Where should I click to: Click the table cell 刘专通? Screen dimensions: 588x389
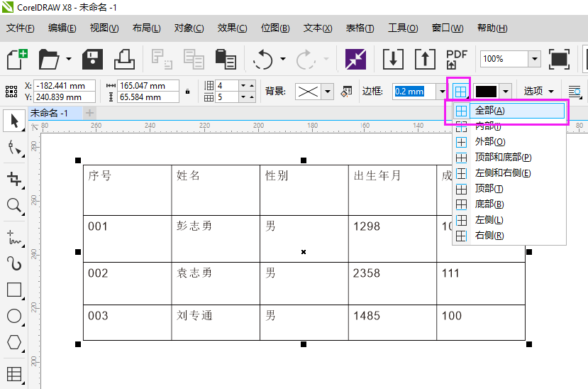(x=216, y=322)
